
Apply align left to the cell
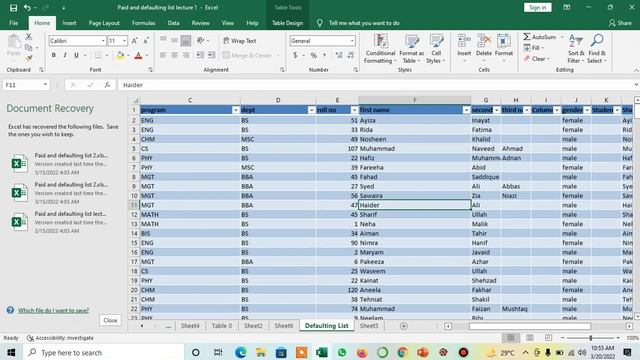pyautogui.click(x=163, y=55)
